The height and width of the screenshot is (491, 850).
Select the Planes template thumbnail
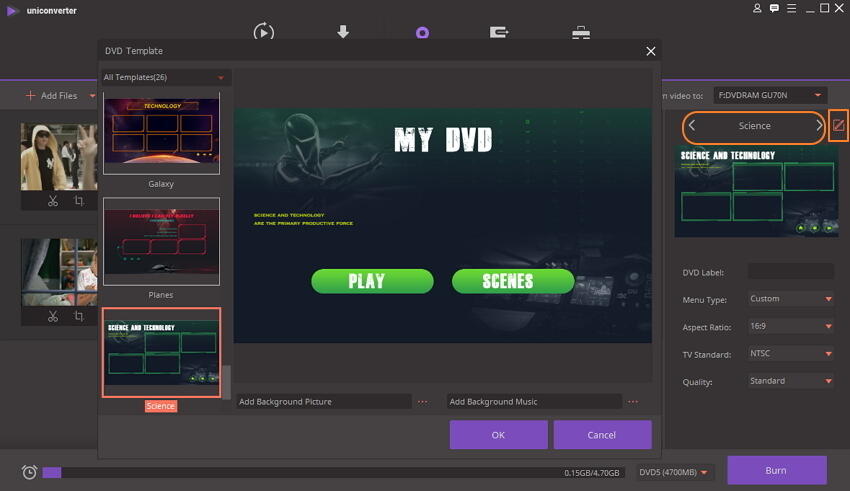pos(162,241)
